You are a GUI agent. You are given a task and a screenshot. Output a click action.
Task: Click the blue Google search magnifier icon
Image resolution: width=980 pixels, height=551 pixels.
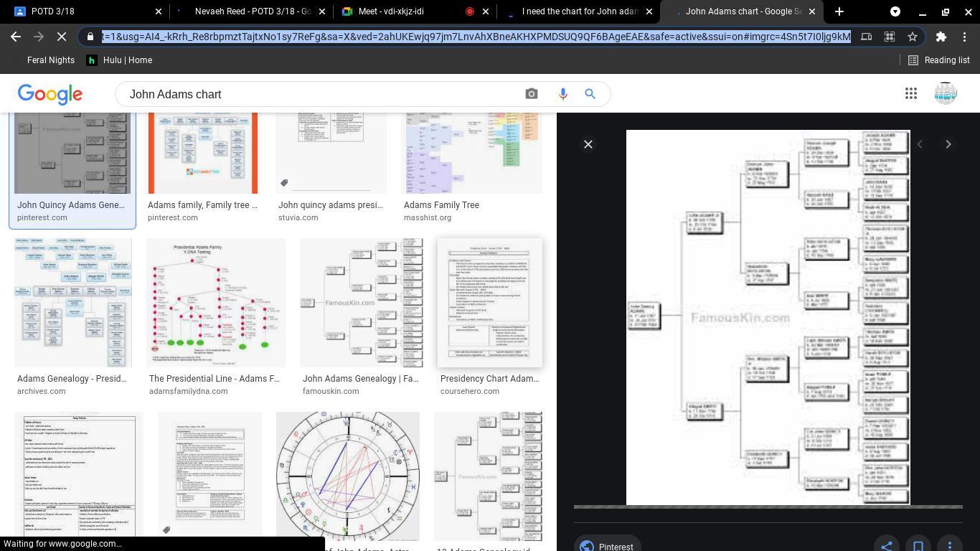point(590,94)
